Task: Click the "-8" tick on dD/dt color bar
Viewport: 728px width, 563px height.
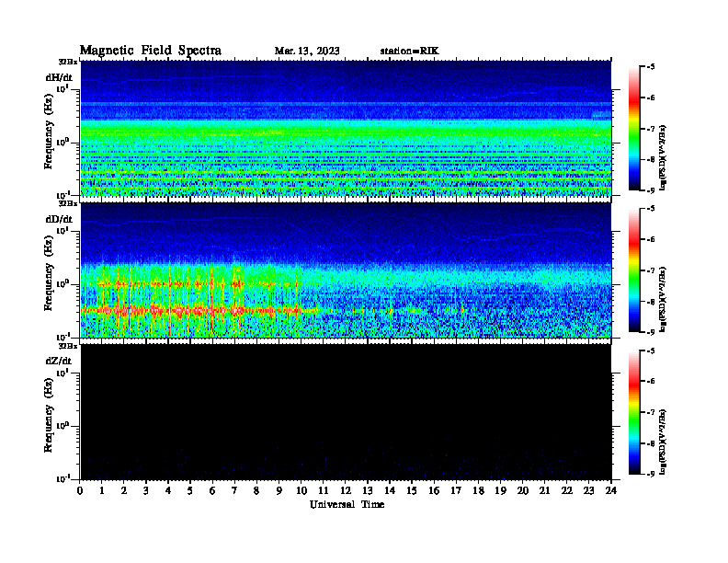Action: pos(651,302)
